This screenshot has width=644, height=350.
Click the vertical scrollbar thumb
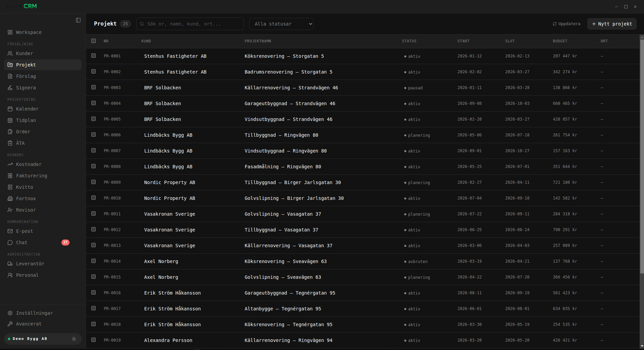(x=642, y=157)
